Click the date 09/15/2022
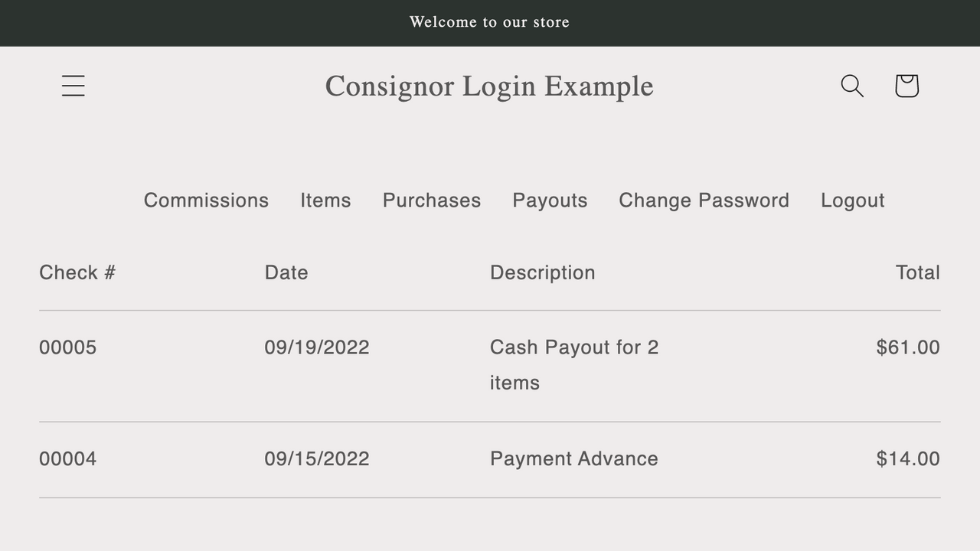Image resolution: width=980 pixels, height=551 pixels. pyautogui.click(x=317, y=458)
